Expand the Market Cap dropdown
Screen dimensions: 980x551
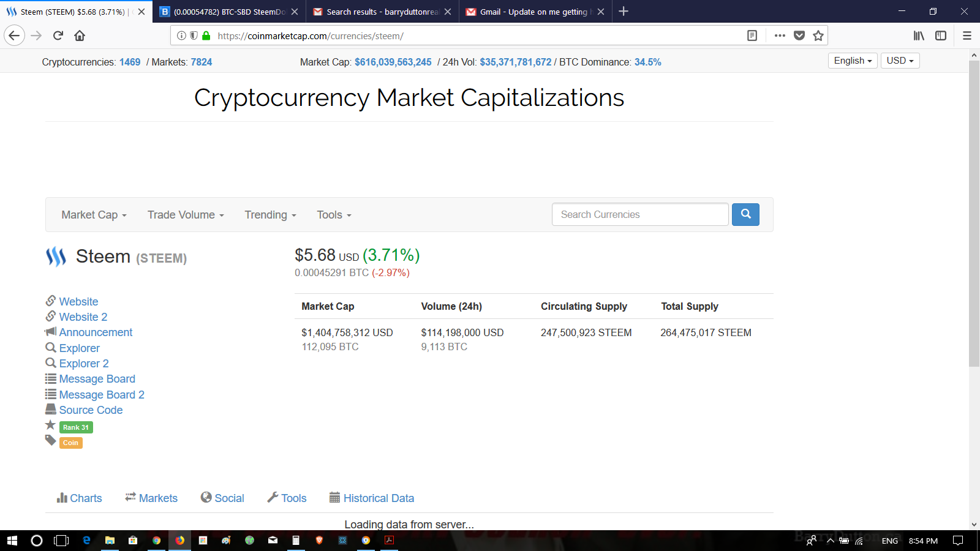[94, 215]
